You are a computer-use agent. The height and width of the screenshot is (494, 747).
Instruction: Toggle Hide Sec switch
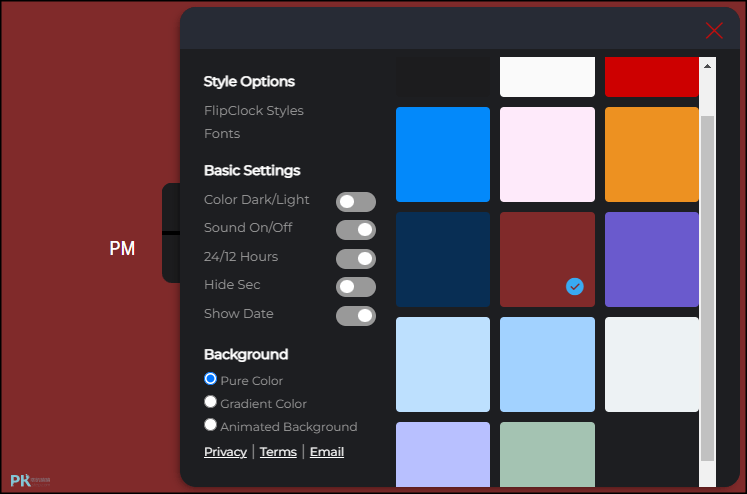pos(356,287)
